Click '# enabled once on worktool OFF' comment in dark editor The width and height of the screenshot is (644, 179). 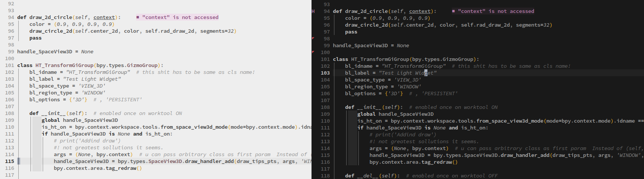(x=452, y=176)
